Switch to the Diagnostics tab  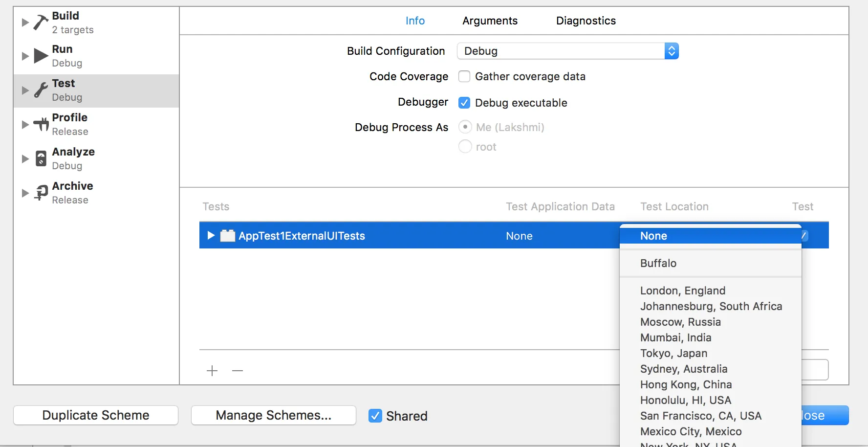click(x=586, y=21)
